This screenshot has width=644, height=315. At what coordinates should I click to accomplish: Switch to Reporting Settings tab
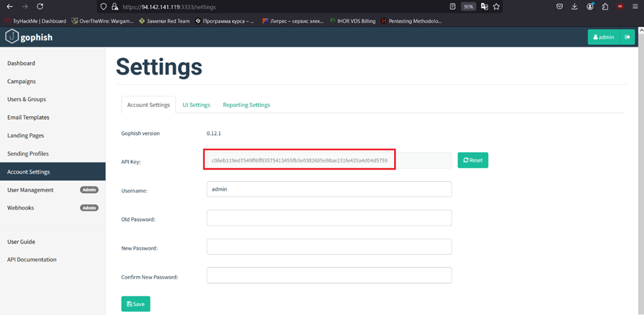247,105
